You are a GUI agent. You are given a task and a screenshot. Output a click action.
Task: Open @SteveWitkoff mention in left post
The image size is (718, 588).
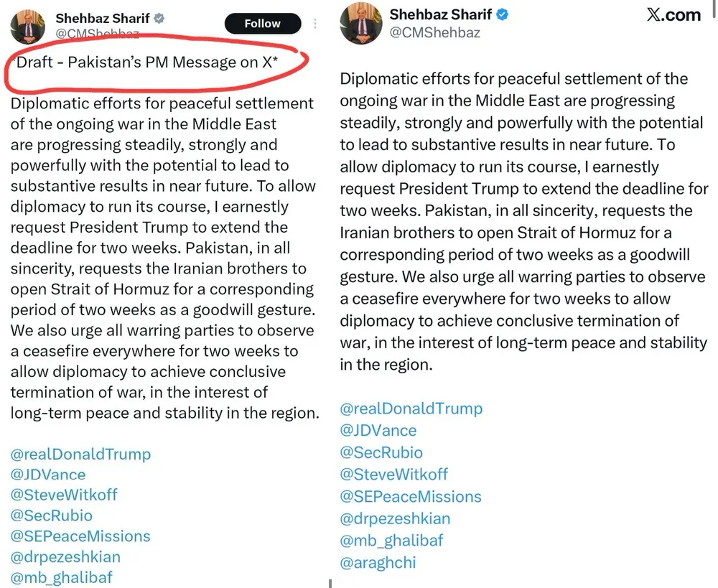click(x=64, y=495)
